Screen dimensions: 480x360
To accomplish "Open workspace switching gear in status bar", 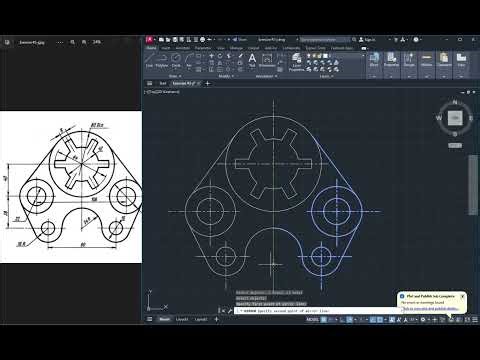I will coord(423,319).
